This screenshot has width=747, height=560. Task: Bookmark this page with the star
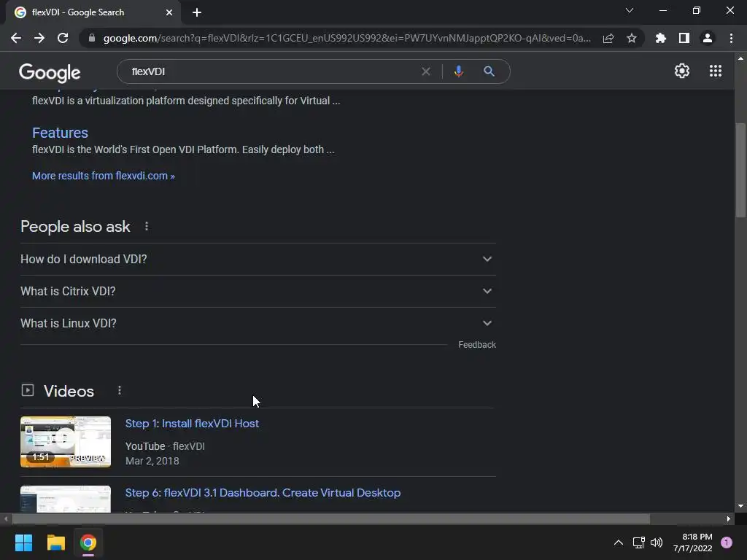[632, 38]
